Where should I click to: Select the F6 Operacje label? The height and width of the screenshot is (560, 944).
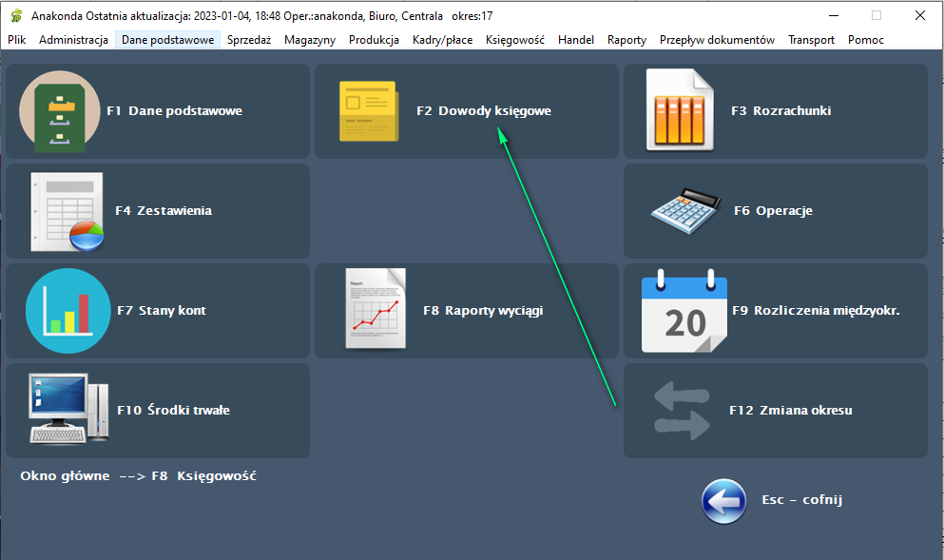coord(774,211)
